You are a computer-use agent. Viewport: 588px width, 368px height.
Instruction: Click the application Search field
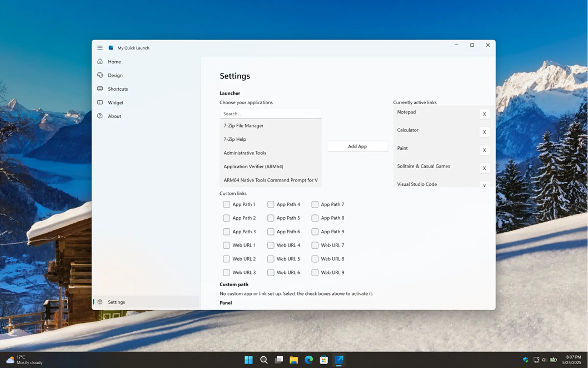pos(270,114)
